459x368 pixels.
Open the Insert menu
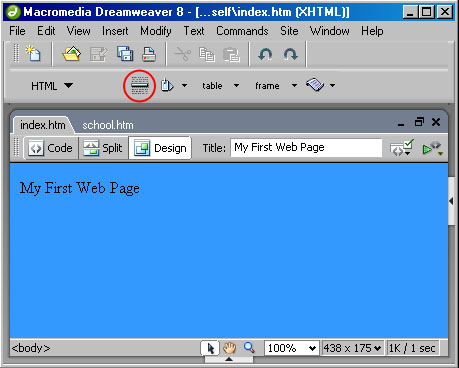click(115, 31)
